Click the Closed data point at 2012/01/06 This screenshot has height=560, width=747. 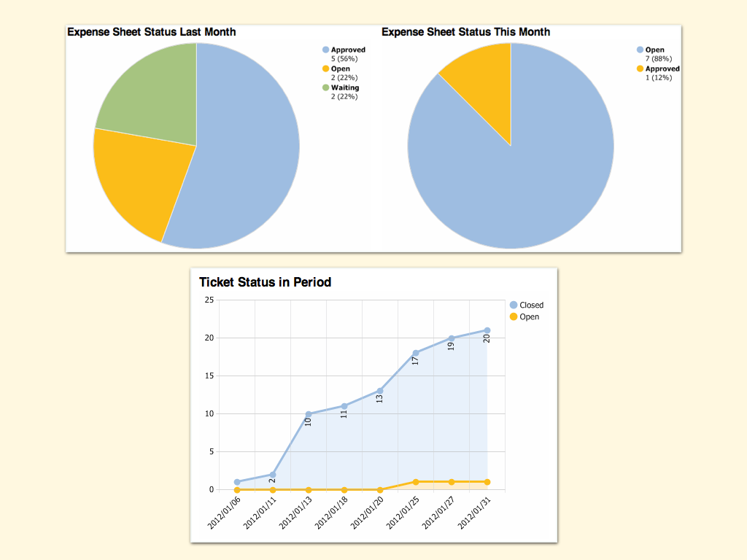click(x=237, y=482)
